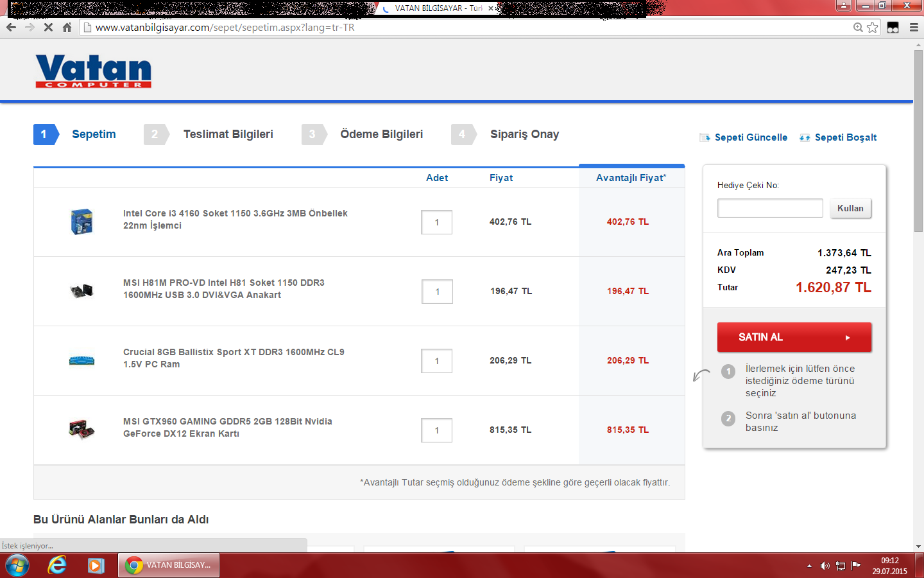Click the Intel Core i3 processor thumbnail
The width and height of the screenshot is (924, 578).
(x=81, y=222)
